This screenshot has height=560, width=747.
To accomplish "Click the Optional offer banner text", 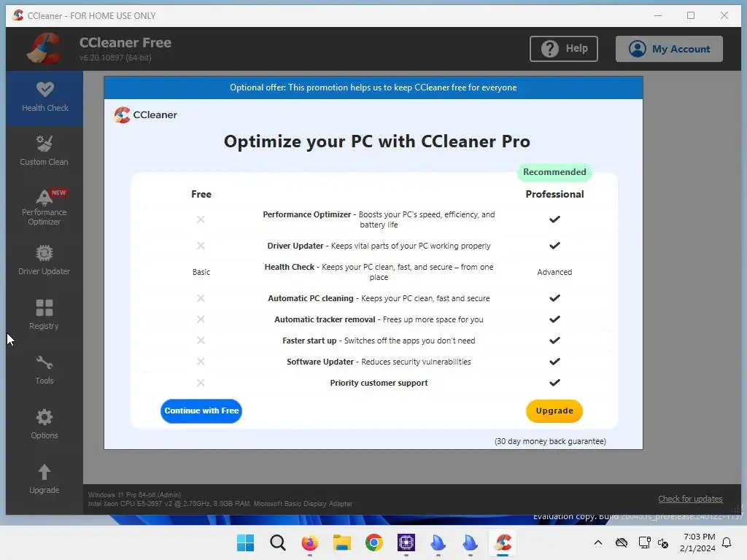I will coord(373,87).
